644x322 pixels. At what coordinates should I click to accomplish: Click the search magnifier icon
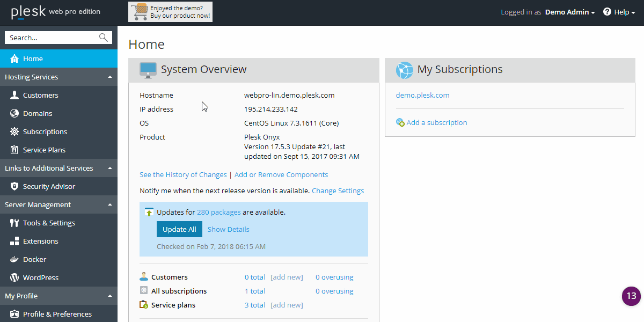coord(104,38)
